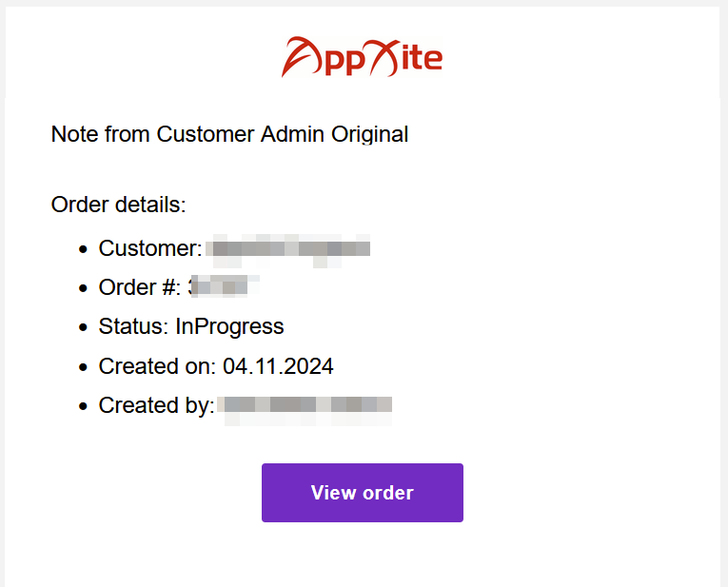Click the Status: InProgress line
728x587 pixels.
click(x=191, y=326)
